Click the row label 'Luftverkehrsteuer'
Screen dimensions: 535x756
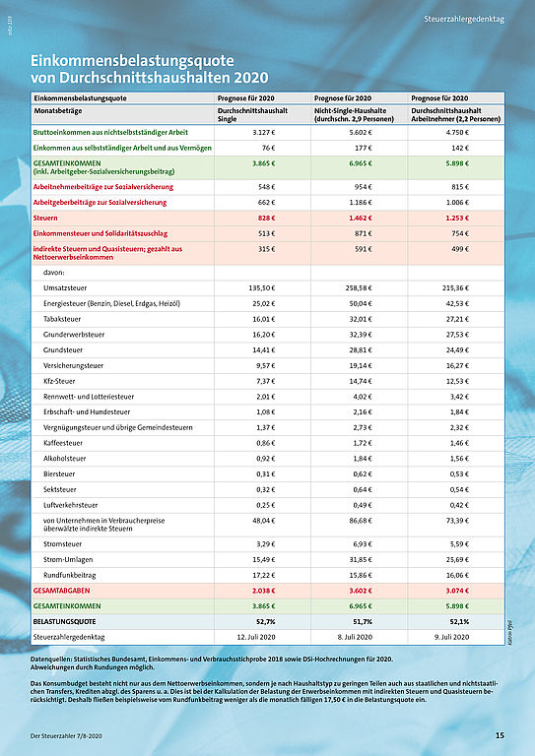70,505
